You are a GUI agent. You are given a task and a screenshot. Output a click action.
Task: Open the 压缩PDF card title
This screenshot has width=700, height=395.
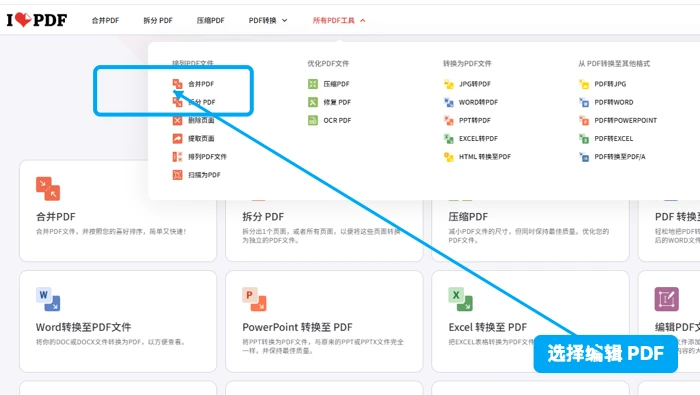pyautogui.click(x=468, y=216)
